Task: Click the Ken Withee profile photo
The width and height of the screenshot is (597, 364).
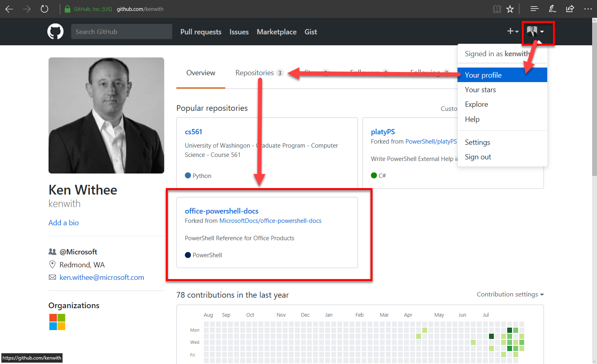Action: coord(106,115)
